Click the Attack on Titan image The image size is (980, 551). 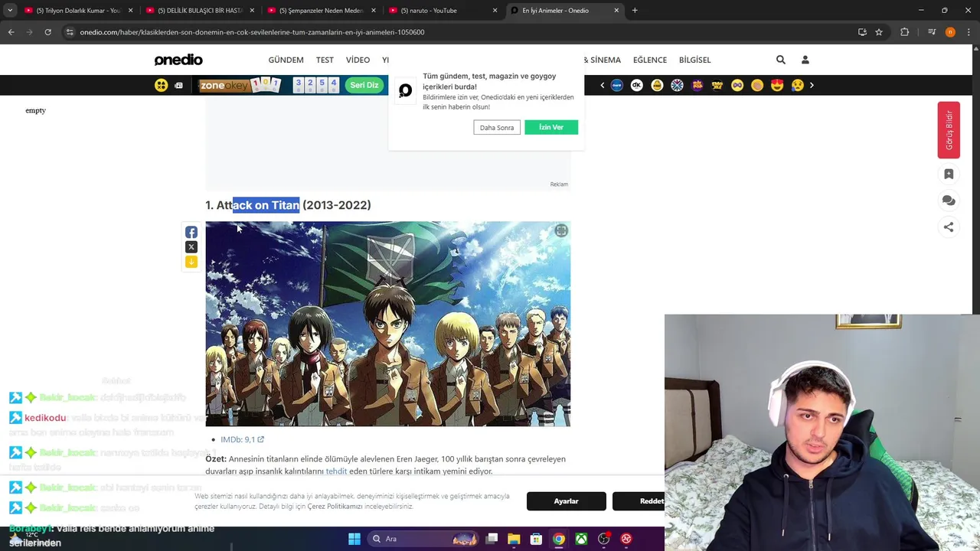pyautogui.click(x=387, y=324)
